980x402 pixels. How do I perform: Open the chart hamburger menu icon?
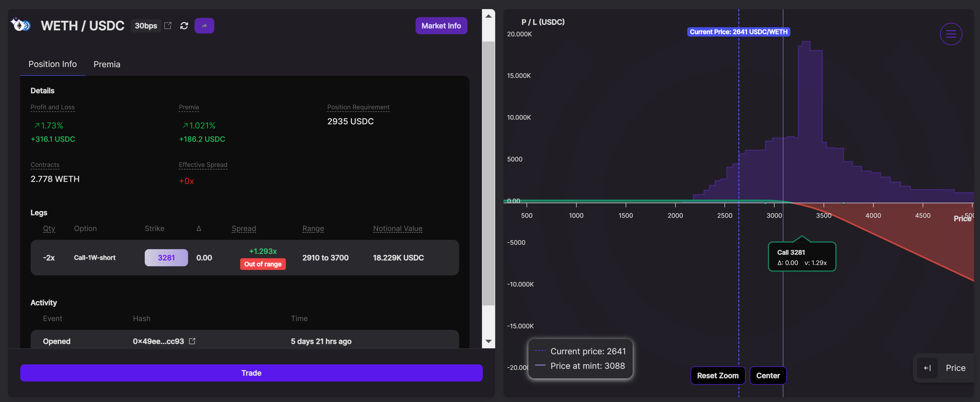coord(951,34)
